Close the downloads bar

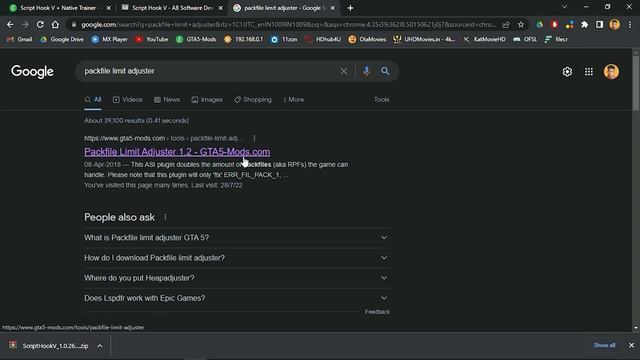(x=631, y=345)
